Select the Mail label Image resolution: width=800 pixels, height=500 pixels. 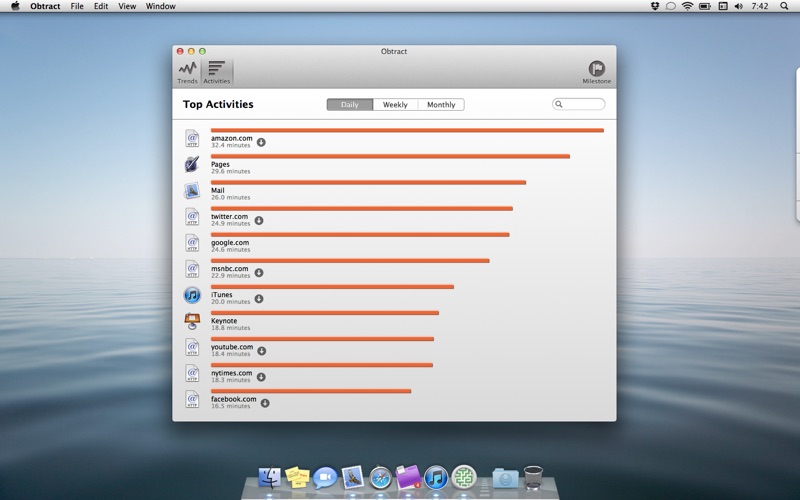(217, 190)
